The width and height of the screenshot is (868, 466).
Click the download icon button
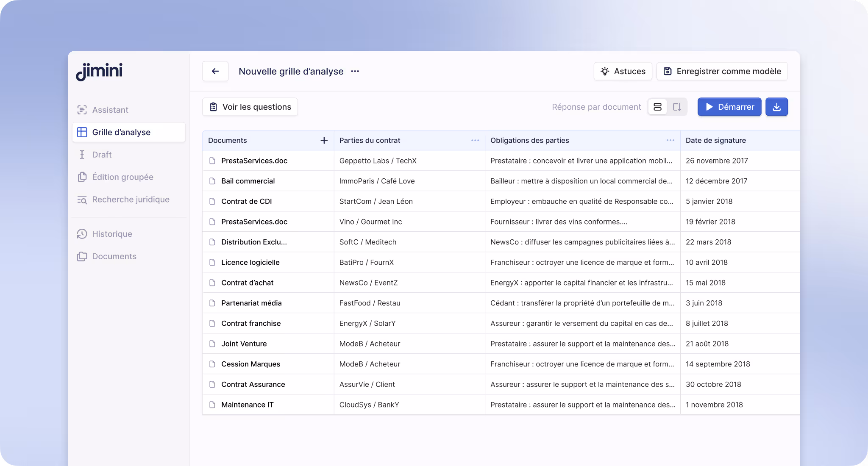click(776, 107)
